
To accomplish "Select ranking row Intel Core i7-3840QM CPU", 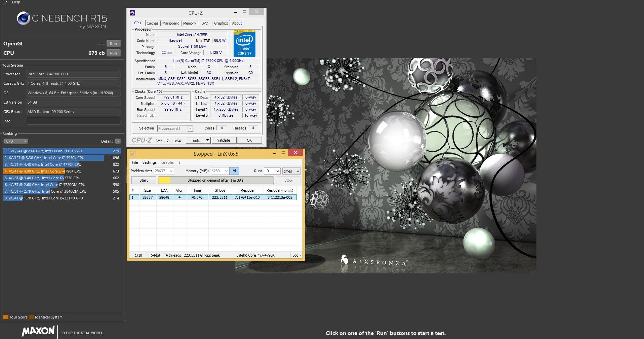I will pyautogui.click(x=62, y=191).
